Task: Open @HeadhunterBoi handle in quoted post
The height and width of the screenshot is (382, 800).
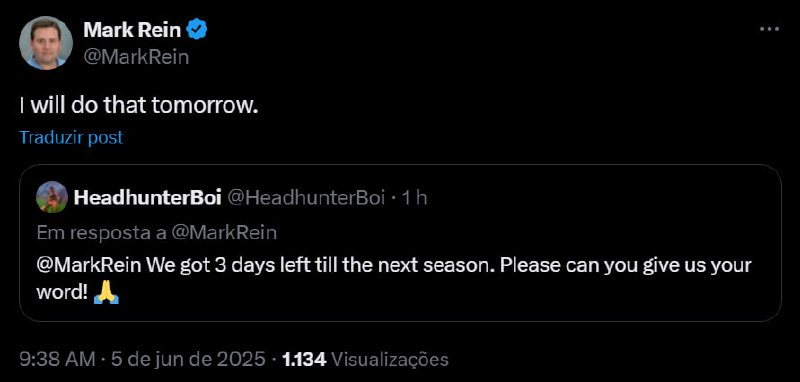Action: tap(305, 198)
